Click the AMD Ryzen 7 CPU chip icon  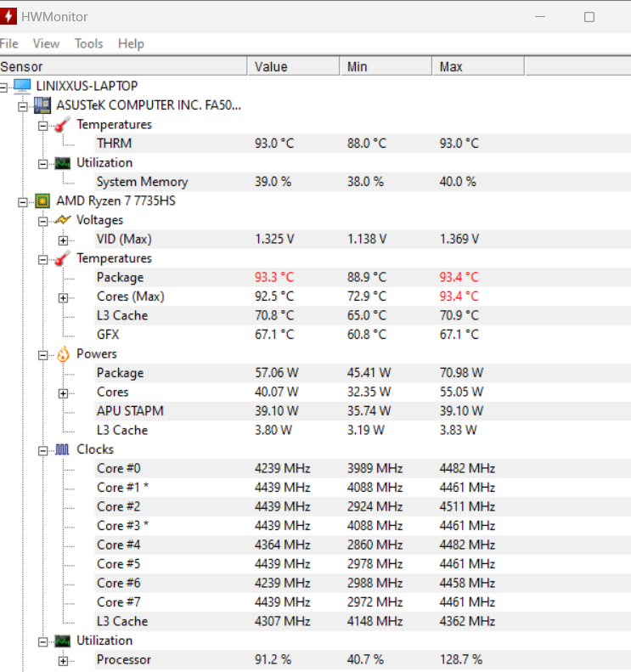coord(42,201)
